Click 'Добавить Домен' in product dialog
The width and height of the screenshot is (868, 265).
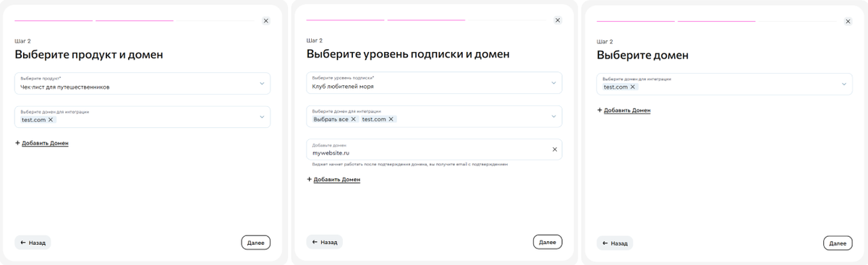42,143
